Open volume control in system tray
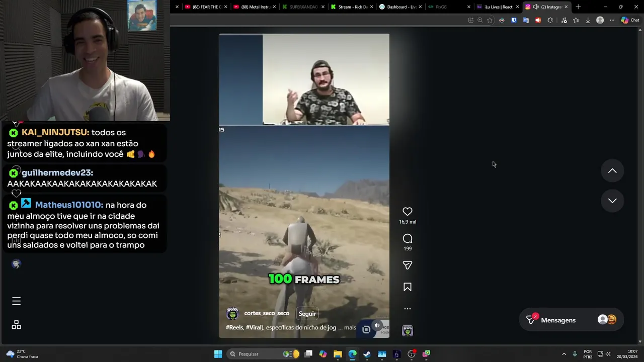This screenshot has height=362, width=644. click(x=608, y=354)
